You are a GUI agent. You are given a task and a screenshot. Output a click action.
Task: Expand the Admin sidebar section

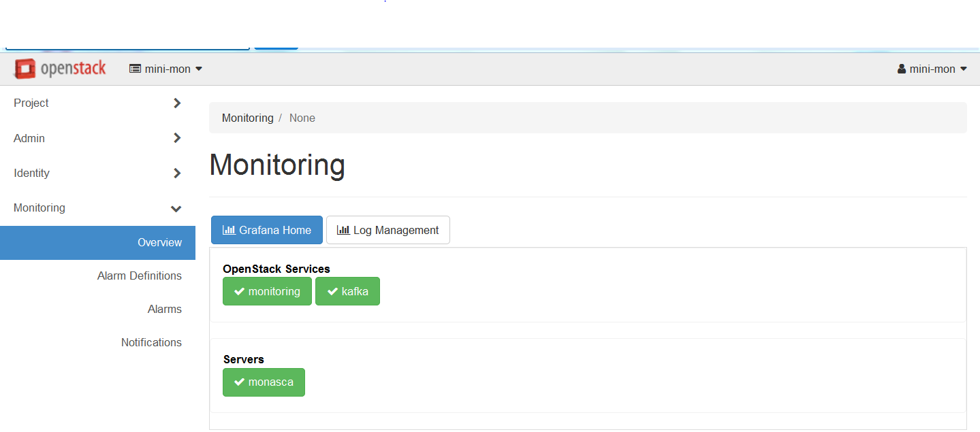pos(97,138)
